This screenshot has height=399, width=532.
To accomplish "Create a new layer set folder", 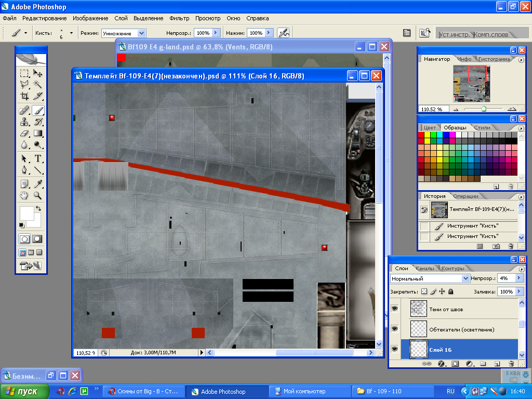I will pyautogui.click(x=482, y=364).
